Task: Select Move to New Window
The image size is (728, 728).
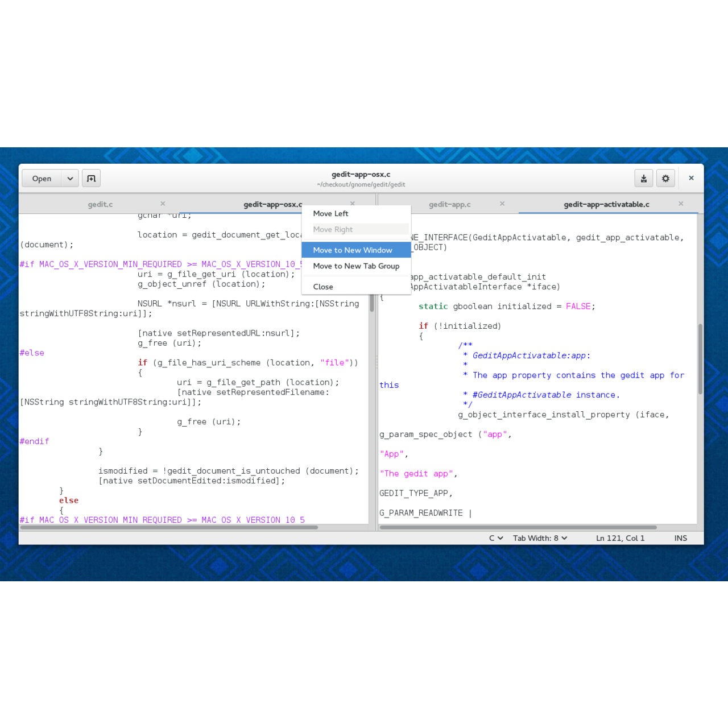Action: pos(353,250)
